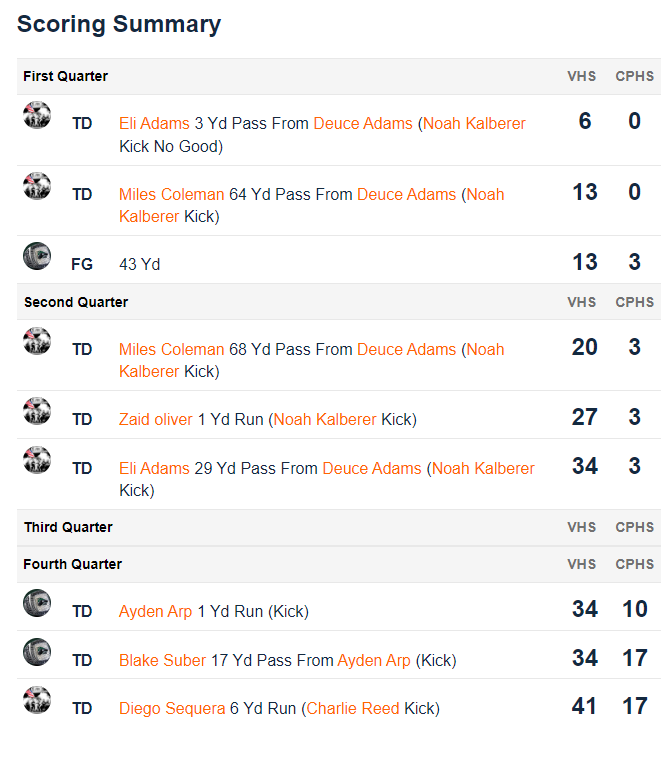Click team logo beside 64 Yd Pass touchdown
The width and height of the screenshot is (667, 767).
[37, 186]
